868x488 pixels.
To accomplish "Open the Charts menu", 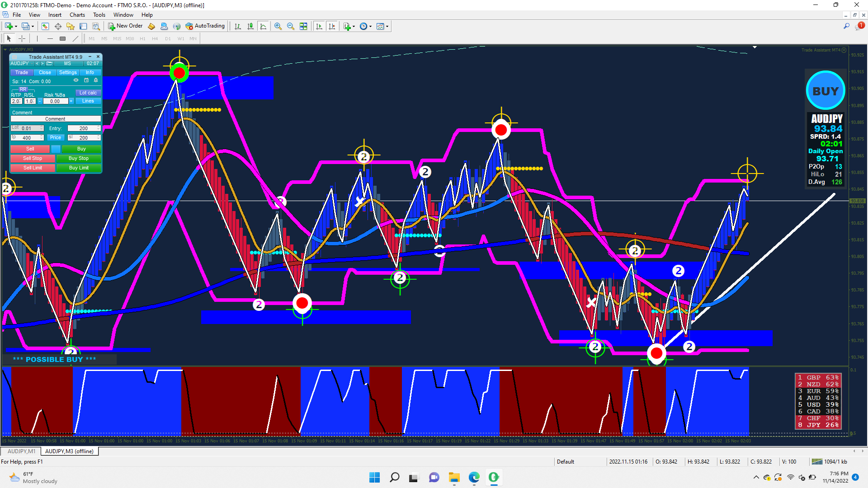I will tap(77, 15).
